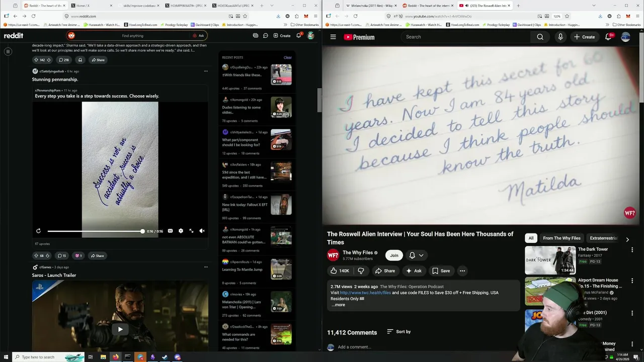Open YouTube guide hamburger menu

[333, 37]
